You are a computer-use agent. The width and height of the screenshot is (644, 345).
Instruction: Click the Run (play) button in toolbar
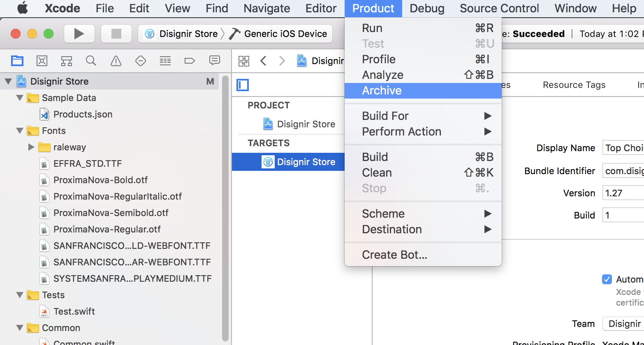pos(79,34)
